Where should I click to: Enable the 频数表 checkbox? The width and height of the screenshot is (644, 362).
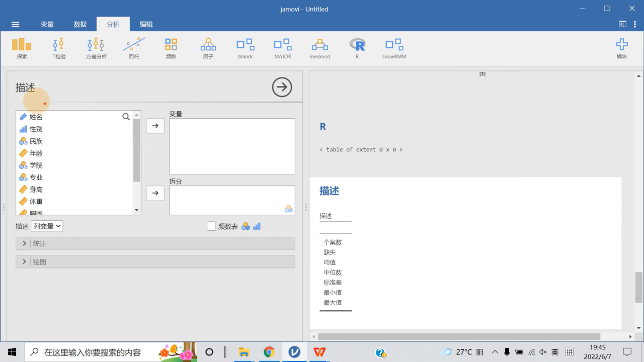(211, 226)
